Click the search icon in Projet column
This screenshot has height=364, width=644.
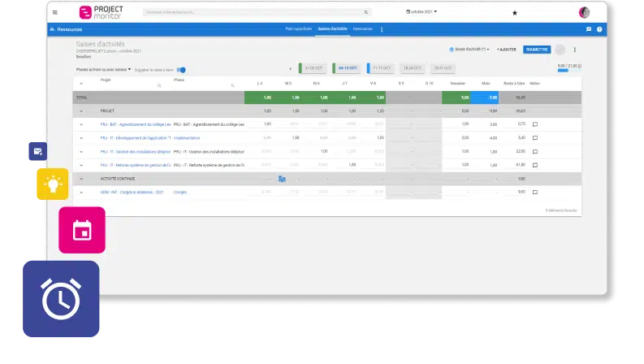159,85
